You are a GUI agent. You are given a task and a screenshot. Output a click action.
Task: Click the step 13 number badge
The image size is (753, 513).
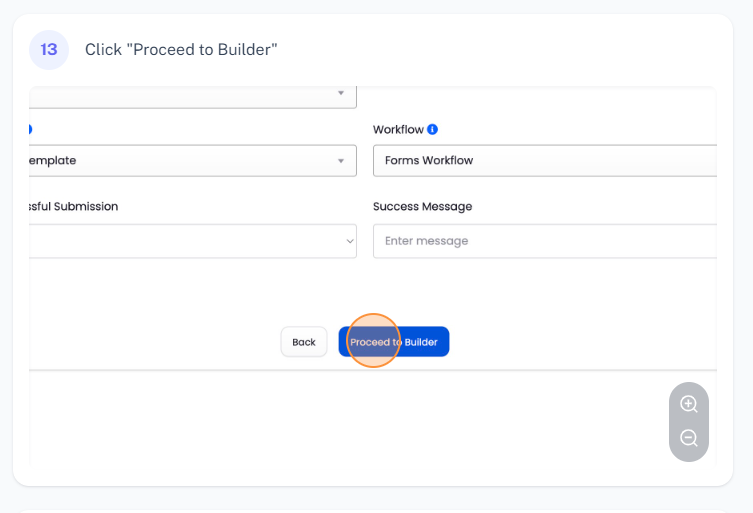coord(48,49)
